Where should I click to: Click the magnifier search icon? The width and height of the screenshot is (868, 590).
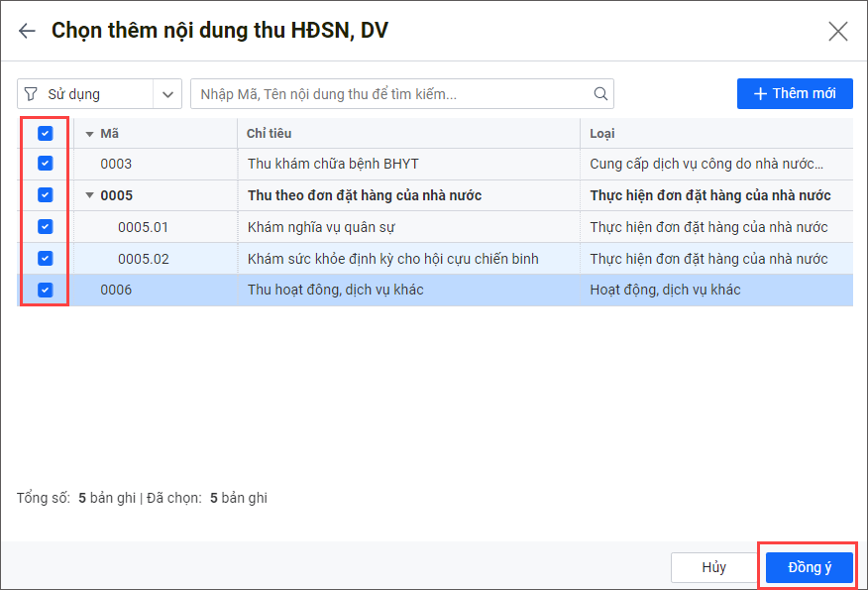click(600, 94)
